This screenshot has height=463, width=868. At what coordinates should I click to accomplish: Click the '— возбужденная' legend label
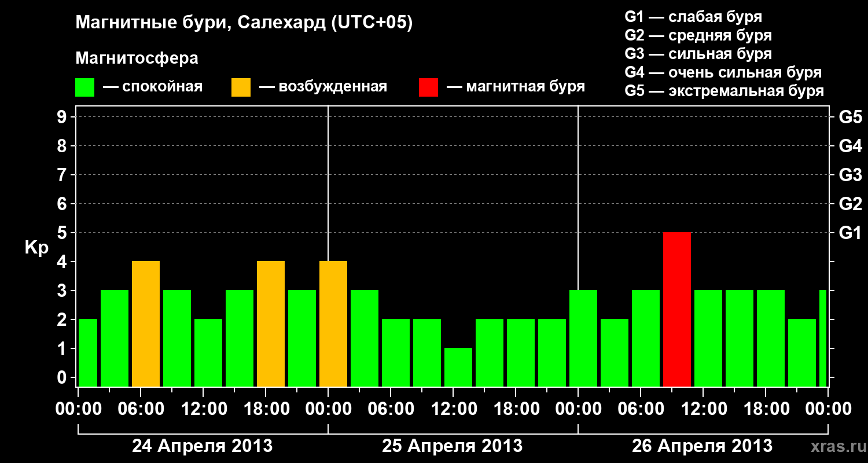click(323, 87)
